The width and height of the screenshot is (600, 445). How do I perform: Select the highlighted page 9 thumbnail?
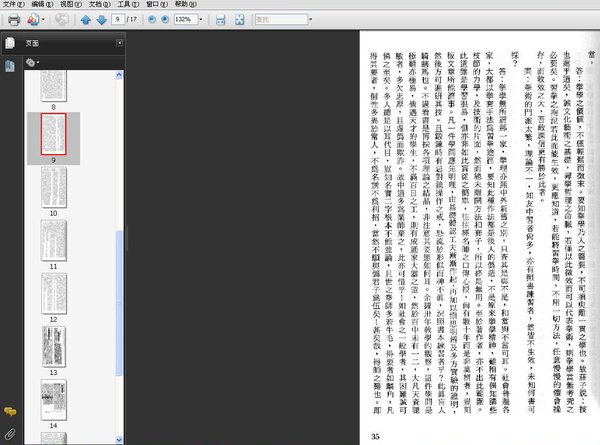coord(54,134)
